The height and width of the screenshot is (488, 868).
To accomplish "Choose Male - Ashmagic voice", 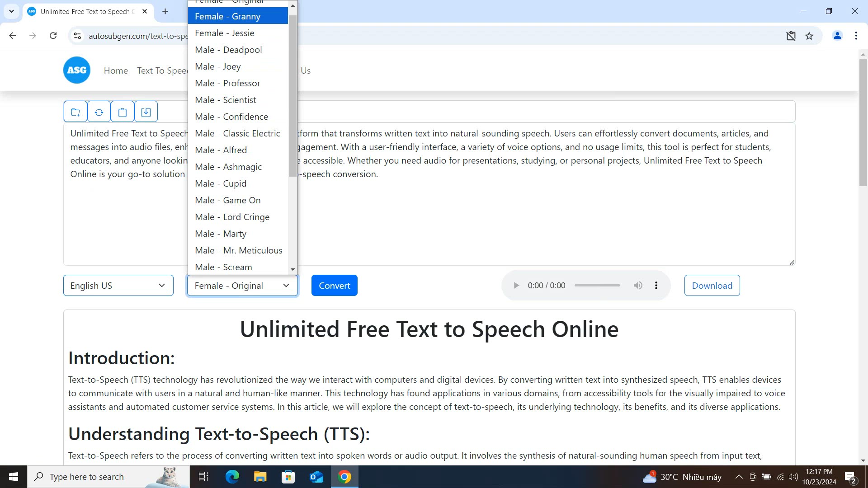I will 238,167.
